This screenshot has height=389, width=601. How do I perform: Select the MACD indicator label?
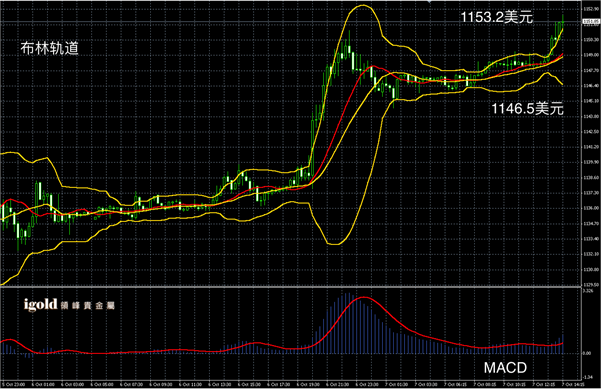click(505, 368)
